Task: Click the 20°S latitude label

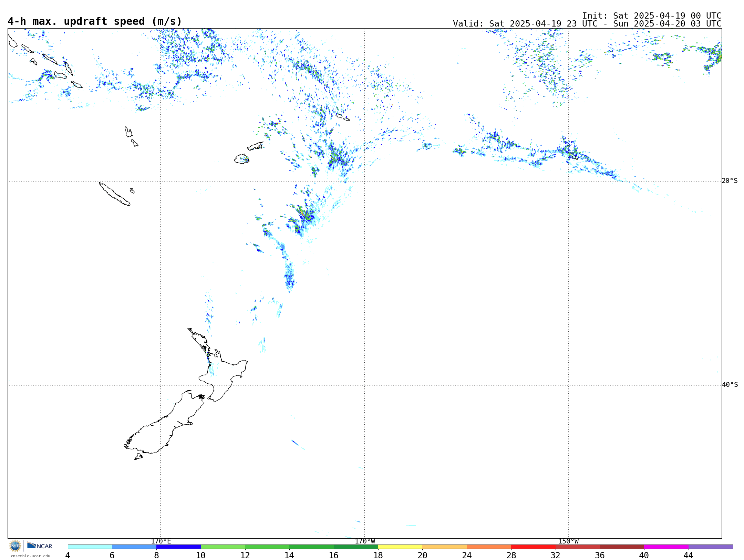Action: point(730,181)
